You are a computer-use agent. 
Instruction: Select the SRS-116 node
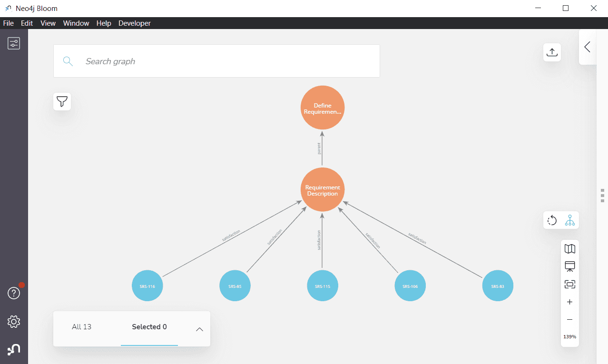[x=147, y=286]
